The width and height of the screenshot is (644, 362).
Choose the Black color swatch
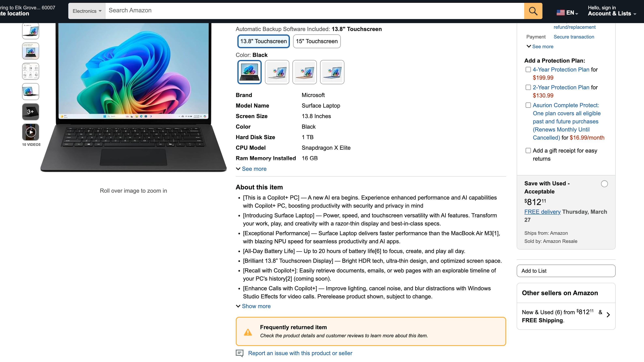point(250,72)
